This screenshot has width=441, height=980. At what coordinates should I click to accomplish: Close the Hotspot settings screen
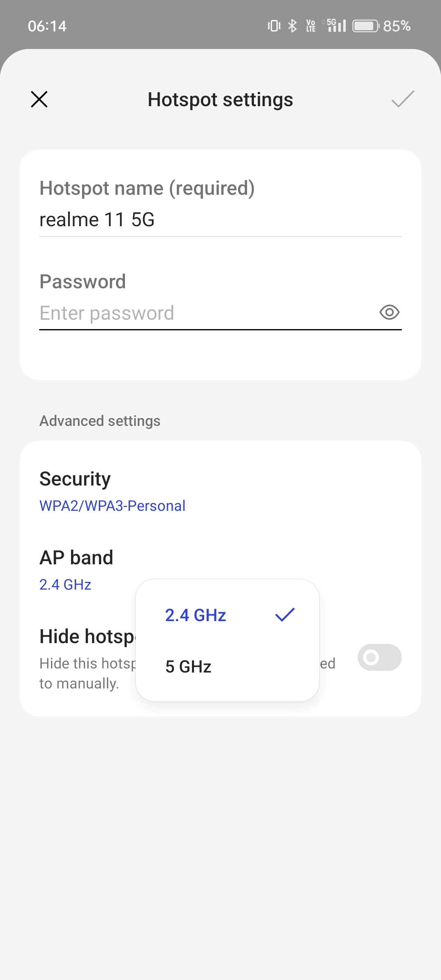(39, 99)
